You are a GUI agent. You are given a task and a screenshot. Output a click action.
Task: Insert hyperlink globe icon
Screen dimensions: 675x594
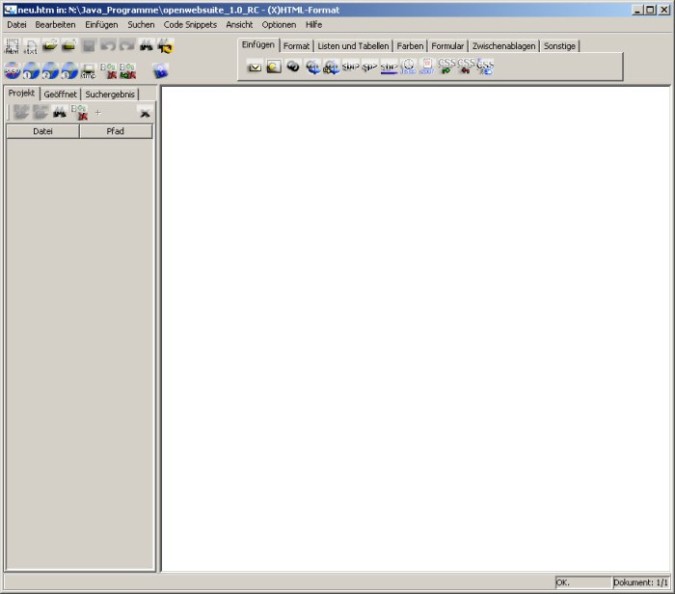pos(313,67)
